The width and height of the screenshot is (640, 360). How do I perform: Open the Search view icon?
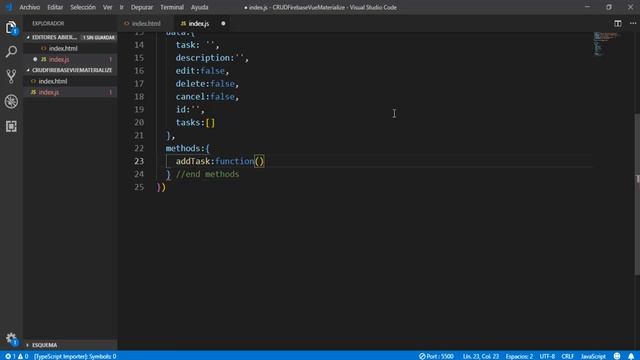pos(11,51)
